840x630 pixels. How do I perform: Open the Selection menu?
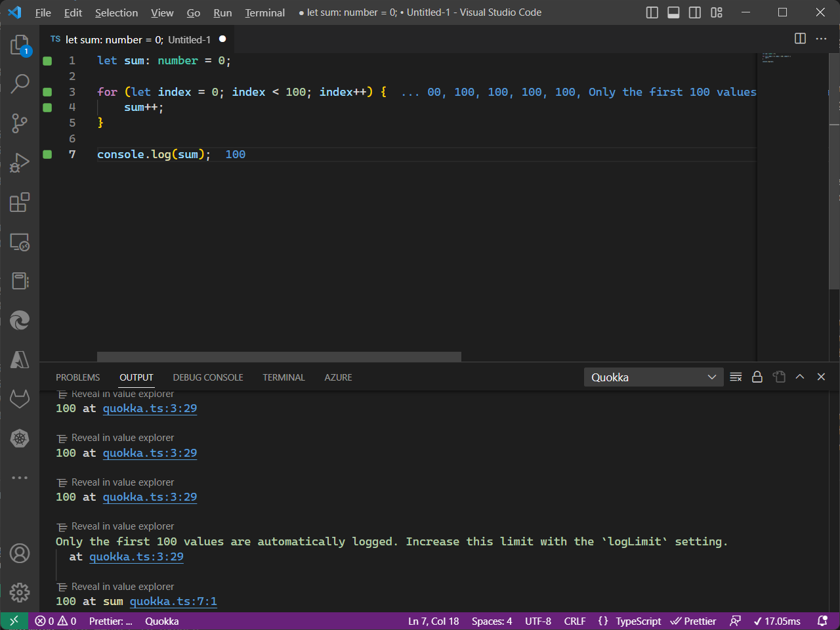[116, 12]
